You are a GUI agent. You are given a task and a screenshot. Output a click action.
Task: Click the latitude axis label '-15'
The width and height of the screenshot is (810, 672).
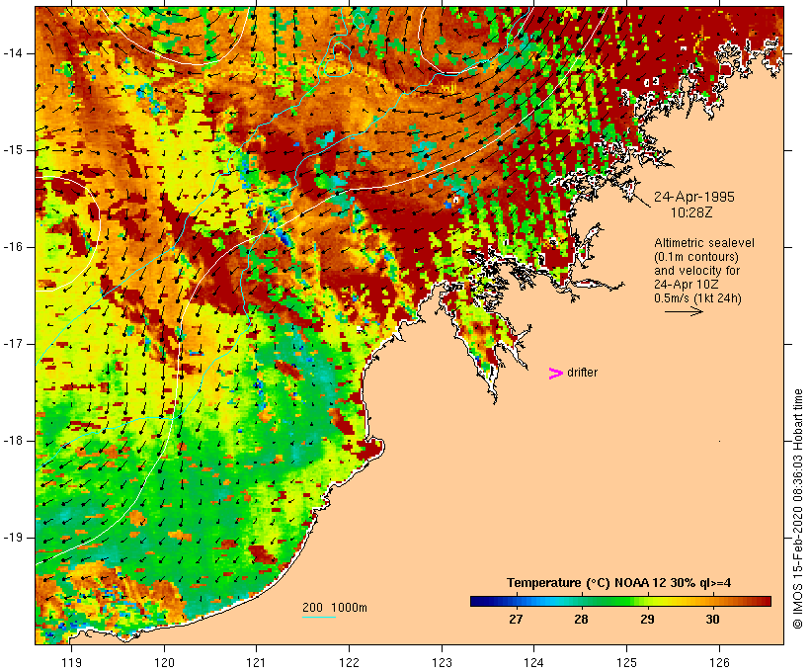(x=12, y=150)
